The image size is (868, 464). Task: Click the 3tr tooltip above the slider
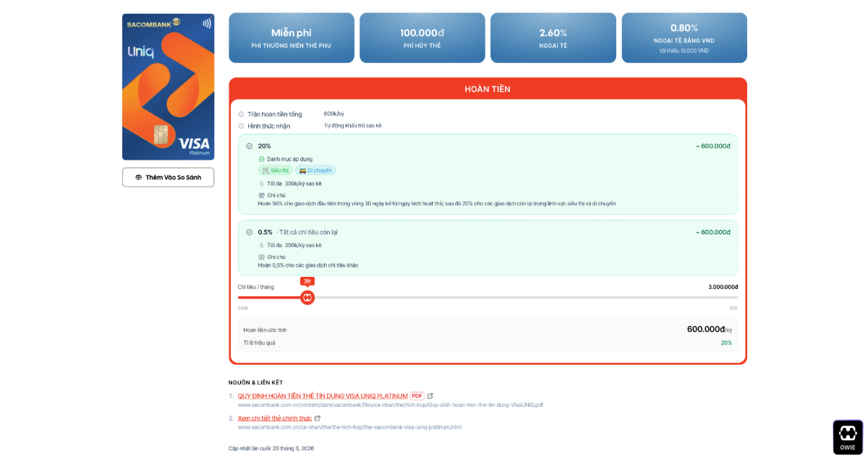click(307, 281)
